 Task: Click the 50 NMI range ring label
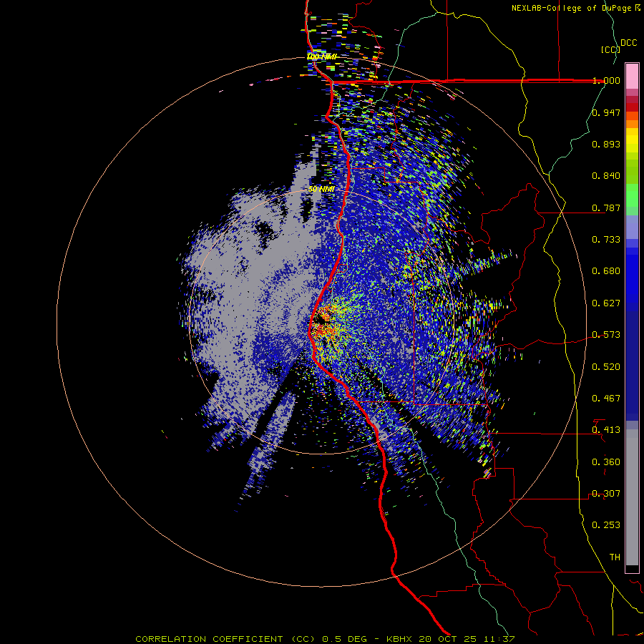pyautogui.click(x=321, y=190)
